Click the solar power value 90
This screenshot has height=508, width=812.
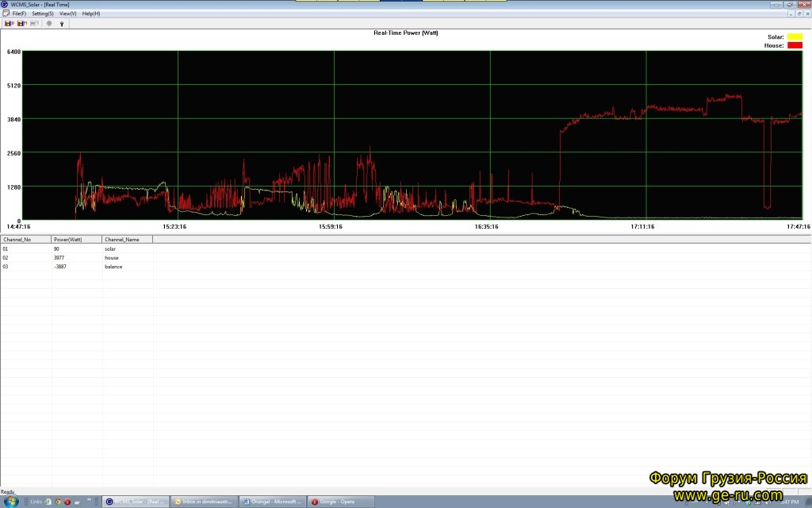pyautogui.click(x=56, y=248)
